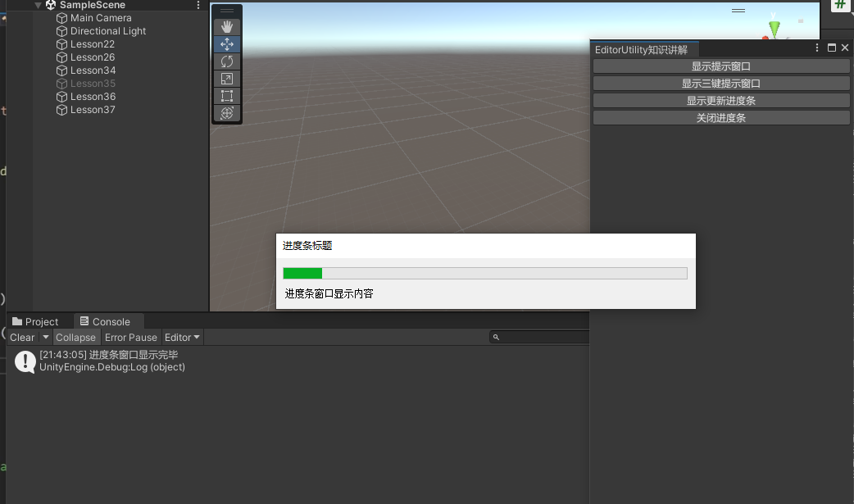The height and width of the screenshot is (504, 854).
Task: Select the combined Transform tool
Action: (x=227, y=113)
